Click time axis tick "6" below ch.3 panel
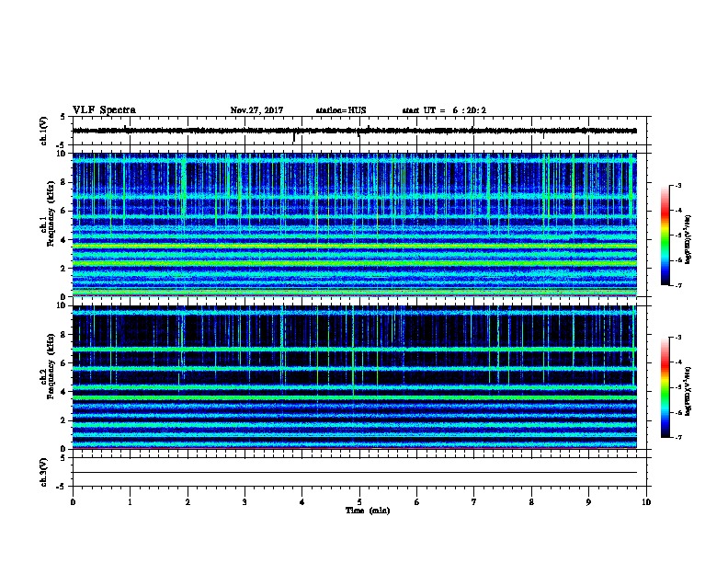The width and height of the screenshot is (728, 563). click(x=417, y=502)
